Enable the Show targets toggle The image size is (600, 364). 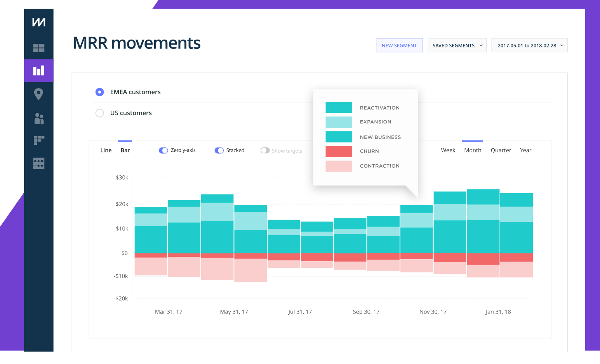[x=265, y=151]
